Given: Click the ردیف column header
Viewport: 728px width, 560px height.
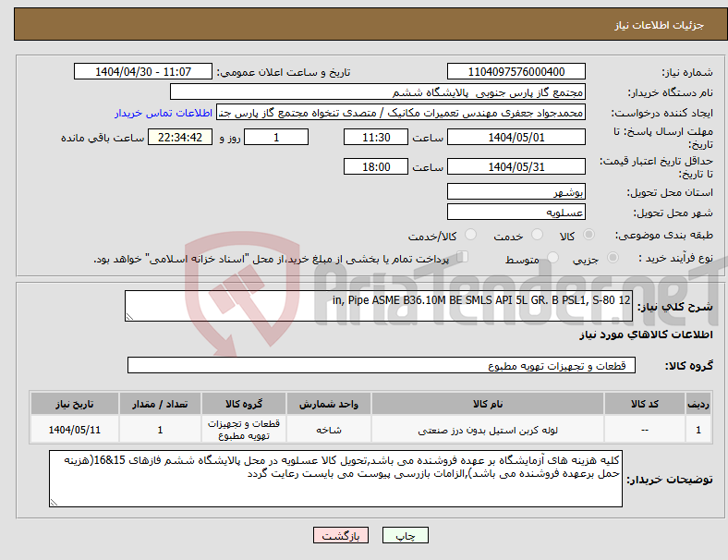Looking at the screenshot, I should pyautogui.click(x=698, y=404).
